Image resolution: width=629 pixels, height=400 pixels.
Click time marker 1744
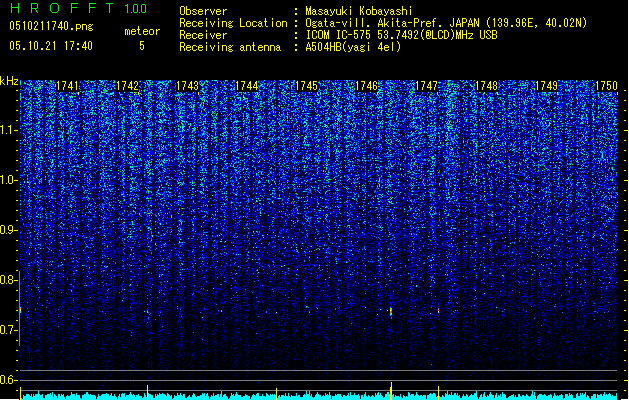tap(247, 86)
